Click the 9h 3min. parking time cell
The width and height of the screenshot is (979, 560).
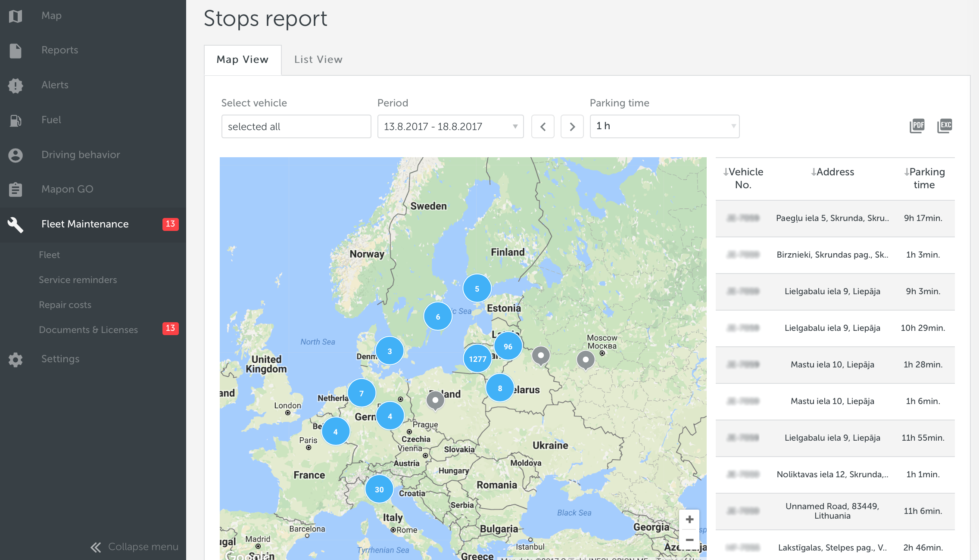click(923, 291)
